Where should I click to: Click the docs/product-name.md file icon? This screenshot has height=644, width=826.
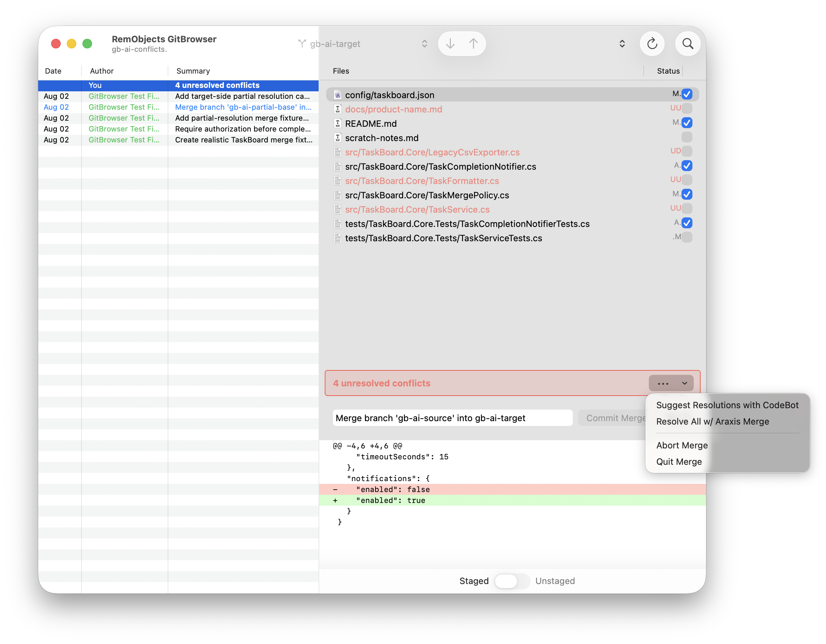pyautogui.click(x=338, y=109)
